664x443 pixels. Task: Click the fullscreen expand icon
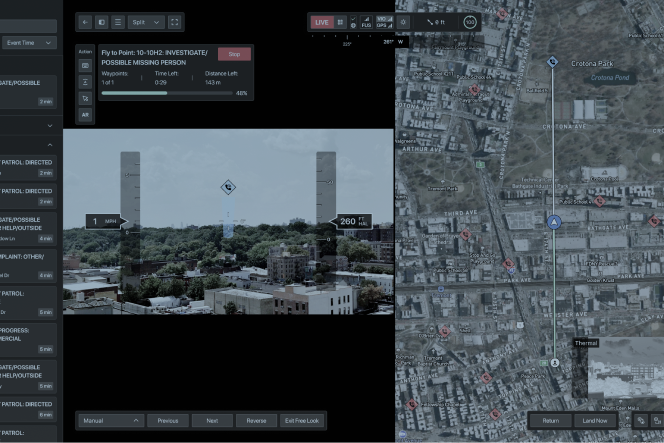coord(175,21)
